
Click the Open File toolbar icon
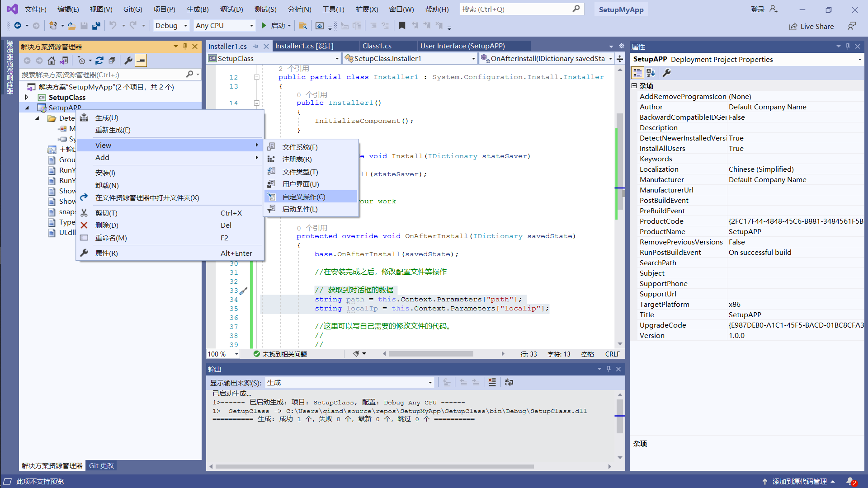click(71, 26)
